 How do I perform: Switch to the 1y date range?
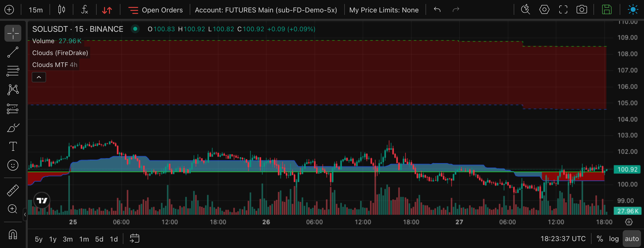[53, 239]
